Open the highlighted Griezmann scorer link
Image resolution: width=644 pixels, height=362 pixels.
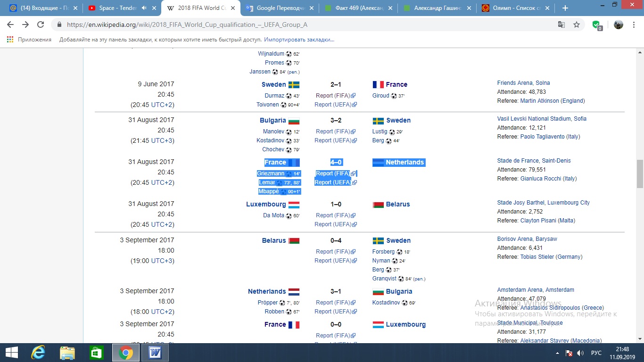(271, 173)
